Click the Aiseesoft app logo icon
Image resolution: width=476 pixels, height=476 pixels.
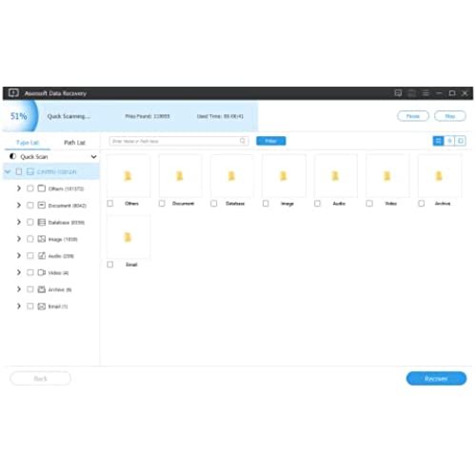13,92
